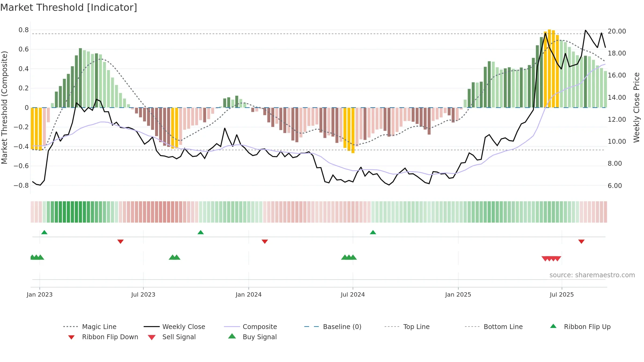Click the 0.8 left axis tick label
This screenshot has width=644, height=362.
[x=24, y=30]
